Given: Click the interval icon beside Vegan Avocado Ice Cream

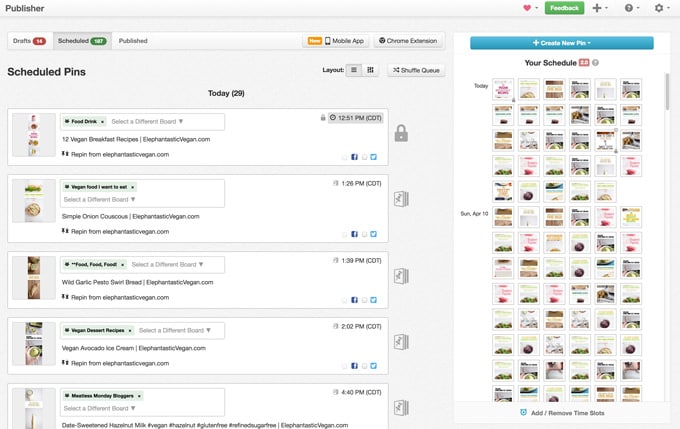Looking at the screenshot, I should click(401, 342).
